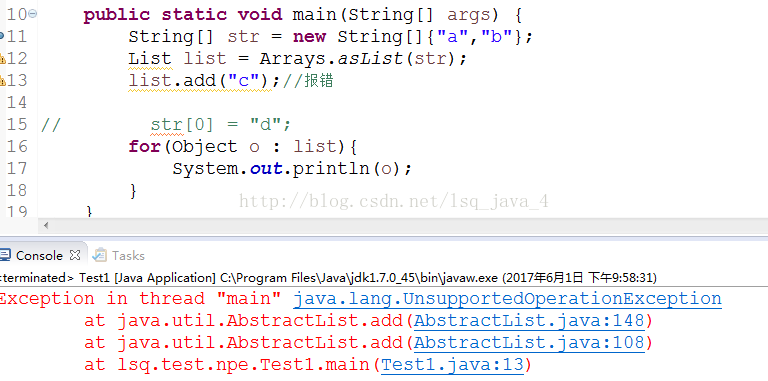Click line number 14 in the gutter
Viewport: 768px width, 381px height.
coord(17,102)
